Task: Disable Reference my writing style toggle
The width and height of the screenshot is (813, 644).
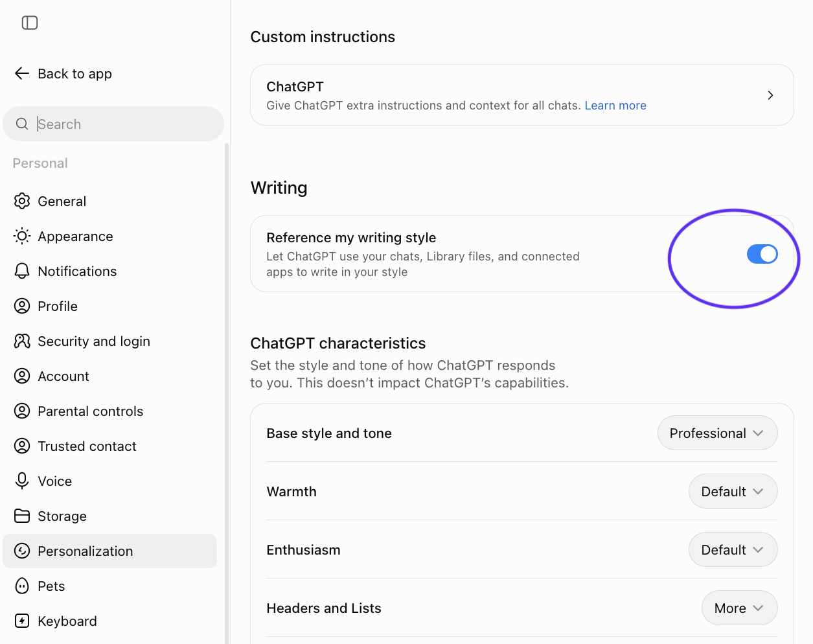Action: [762, 254]
